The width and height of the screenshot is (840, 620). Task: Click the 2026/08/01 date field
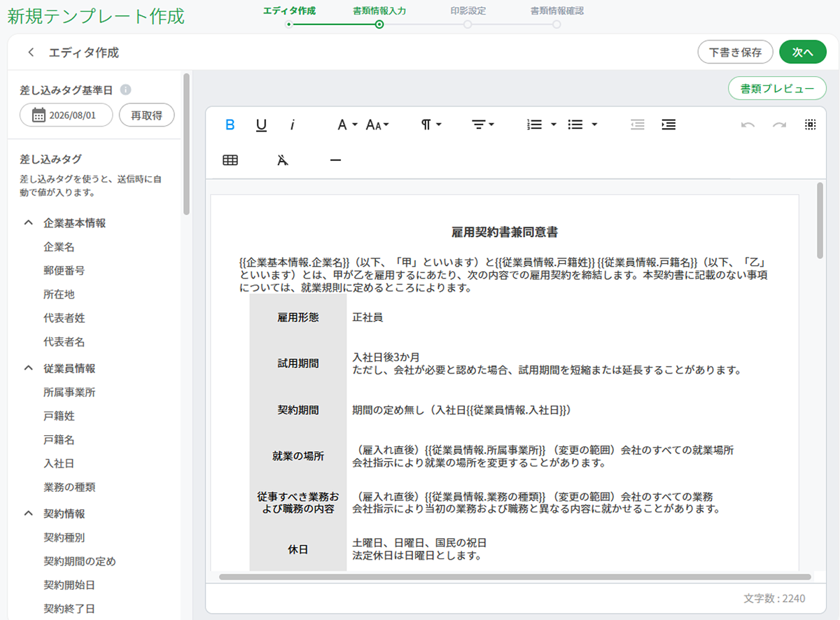tap(66, 115)
